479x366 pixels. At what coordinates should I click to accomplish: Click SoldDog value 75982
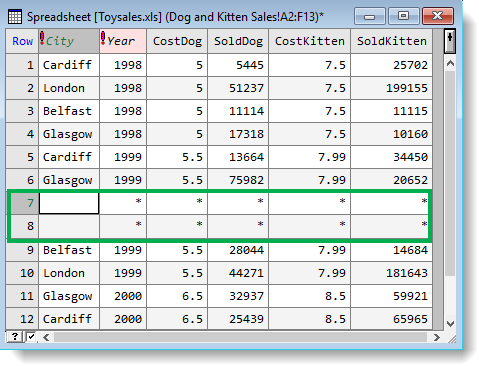click(238, 180)
